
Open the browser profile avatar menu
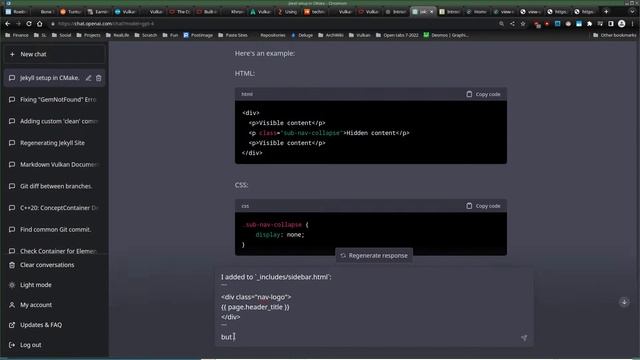point(622,24)
